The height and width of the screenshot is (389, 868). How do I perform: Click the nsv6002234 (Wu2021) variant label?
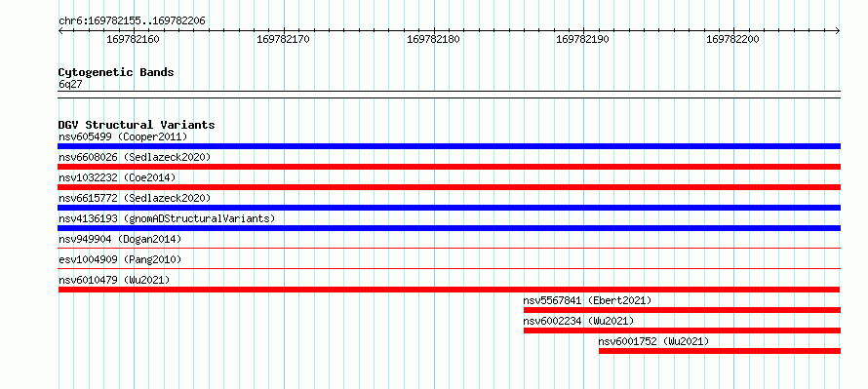pos(579,321)
